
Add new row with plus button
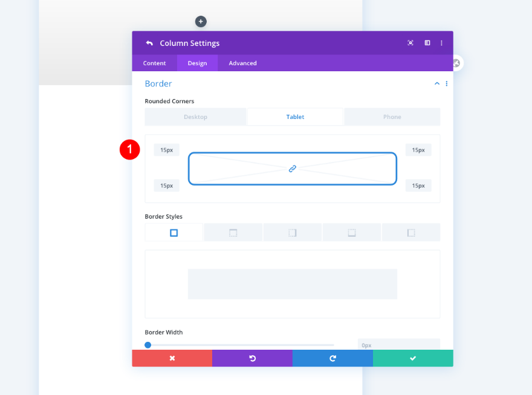(x=201, y=21)
